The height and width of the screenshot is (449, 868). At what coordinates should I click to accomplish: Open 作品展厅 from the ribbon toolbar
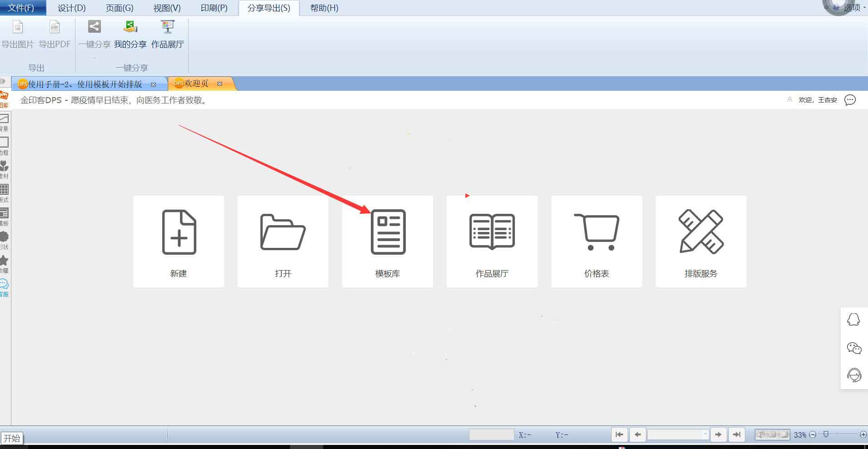pyautogui.click(x=168, y=34)
